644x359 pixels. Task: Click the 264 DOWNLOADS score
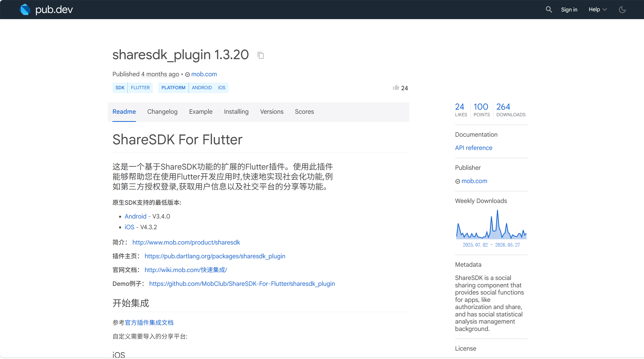click(511, 110)
